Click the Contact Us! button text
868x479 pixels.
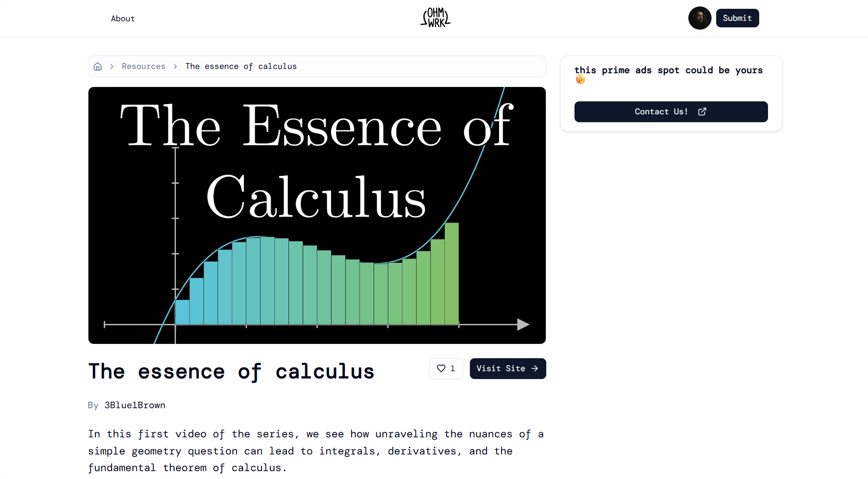pos(661,112)
